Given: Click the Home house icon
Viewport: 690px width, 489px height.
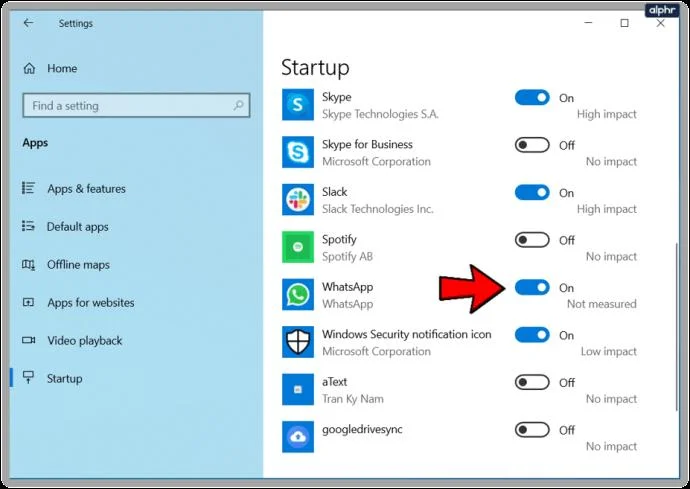Looking at the screenshot, I should tap(29, 68).
